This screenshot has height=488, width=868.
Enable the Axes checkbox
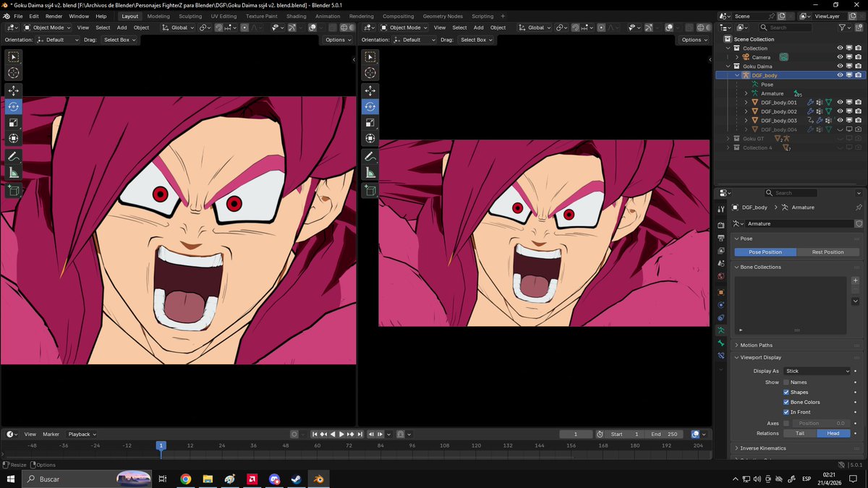786,424
